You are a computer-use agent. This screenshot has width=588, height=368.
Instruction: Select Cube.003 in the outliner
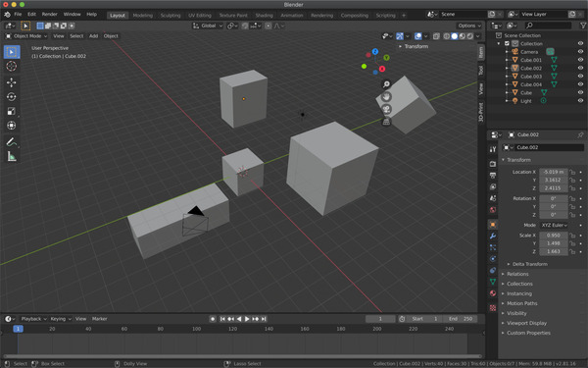(531, 77)
